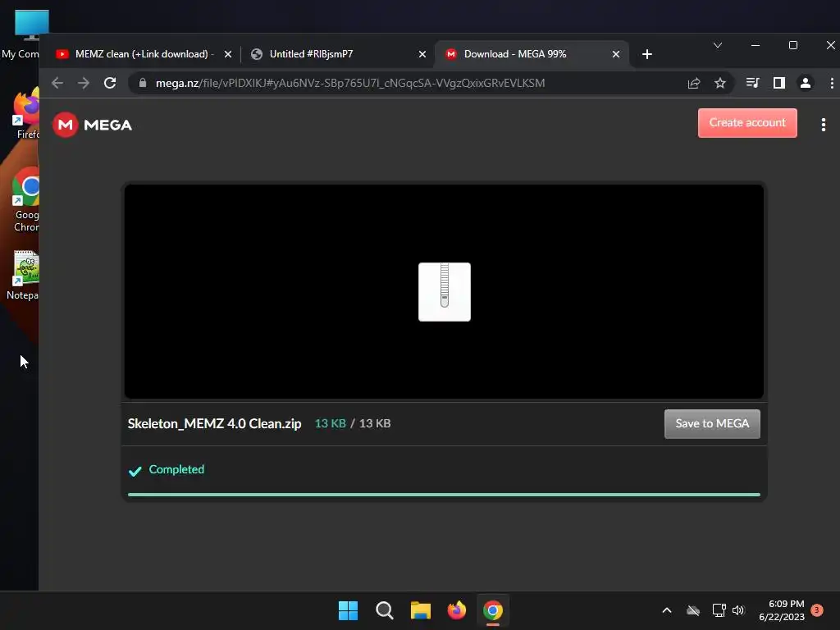
Task: Go forward in browser history
Action: coord(84,83)
